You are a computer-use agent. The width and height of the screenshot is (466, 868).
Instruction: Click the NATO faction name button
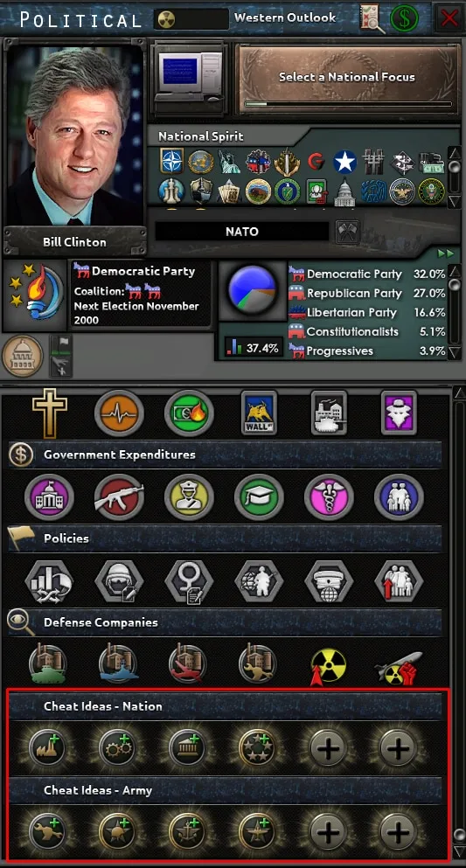click(242, 232)
